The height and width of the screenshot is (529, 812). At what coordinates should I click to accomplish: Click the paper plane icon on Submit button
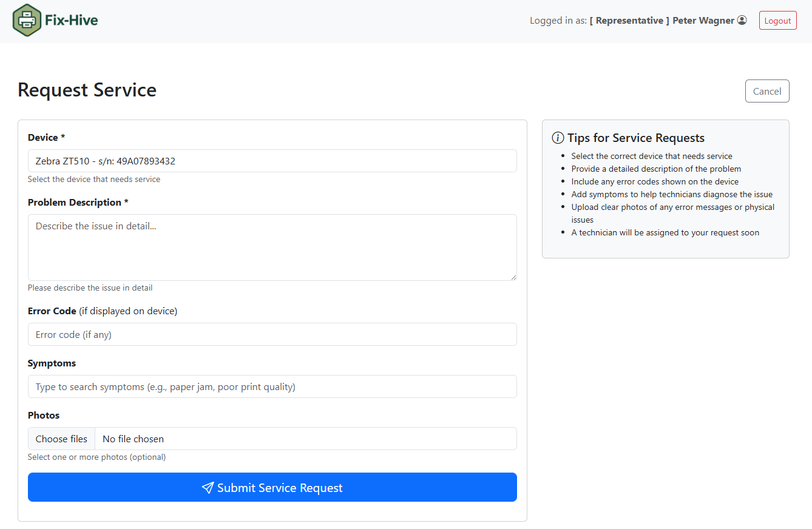[208, 488]
